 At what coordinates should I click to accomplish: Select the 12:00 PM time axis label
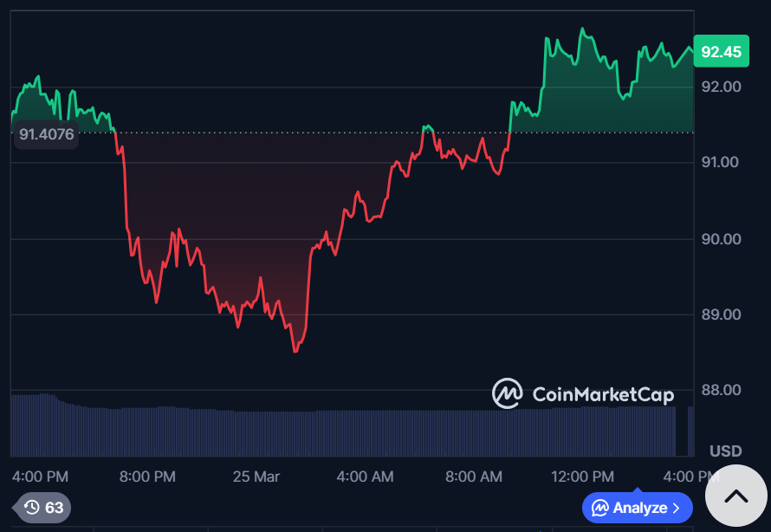point(582,477)
